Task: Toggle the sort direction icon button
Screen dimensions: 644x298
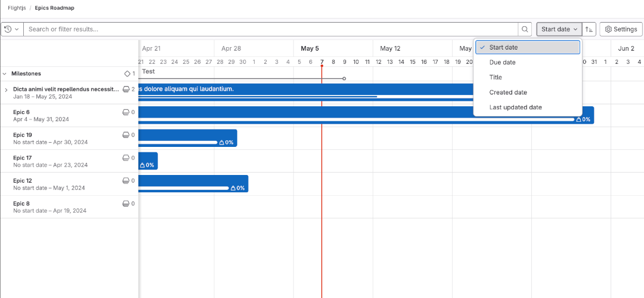Action: click(589, 29)
